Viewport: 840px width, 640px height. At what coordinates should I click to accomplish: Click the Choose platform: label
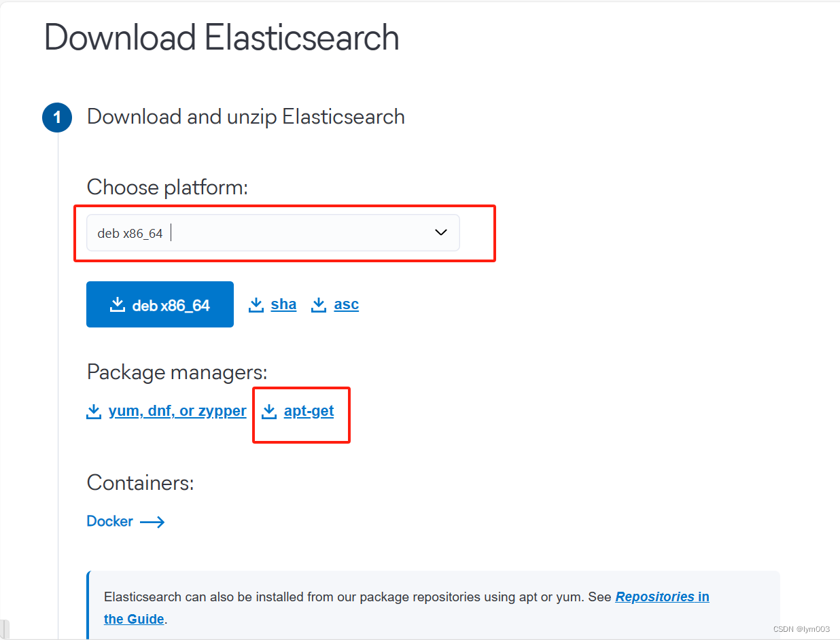point(167,187)
